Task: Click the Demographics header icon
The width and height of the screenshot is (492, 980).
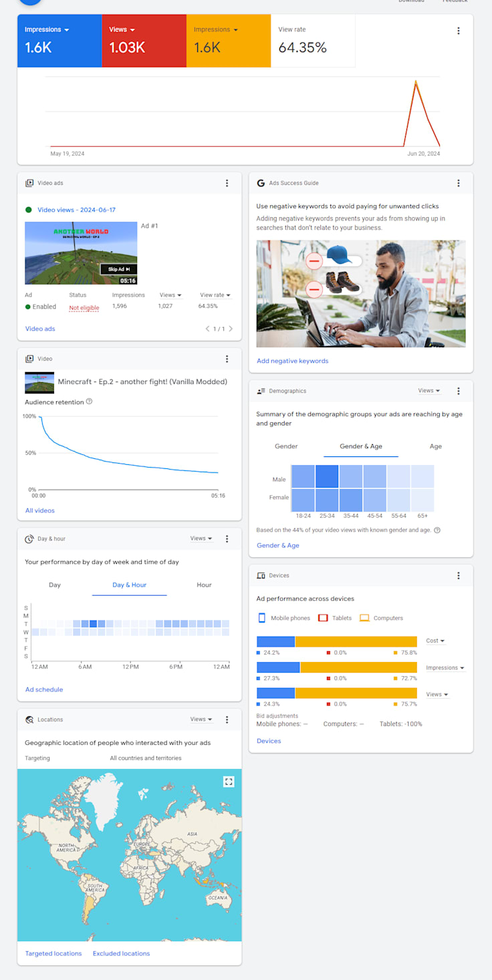Action: click(261, 391)
